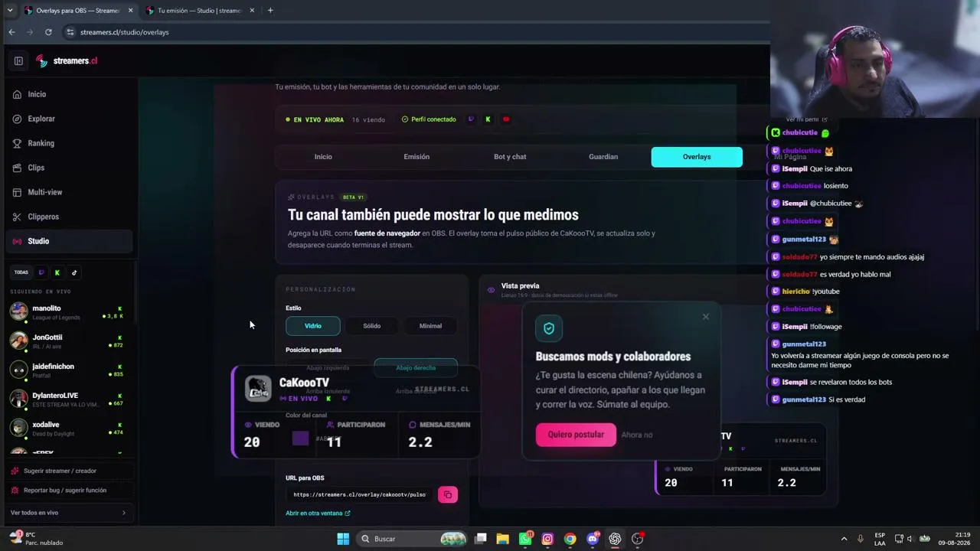Open DylanteroLIVE's live channel

[69, 399]
